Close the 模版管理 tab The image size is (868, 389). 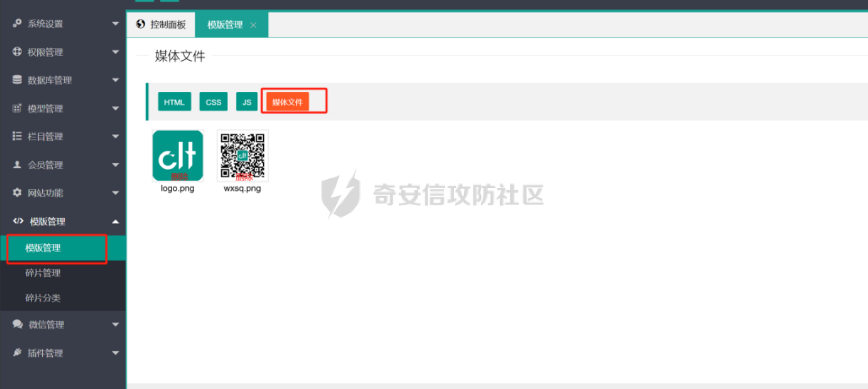click(x=253, y=25)
